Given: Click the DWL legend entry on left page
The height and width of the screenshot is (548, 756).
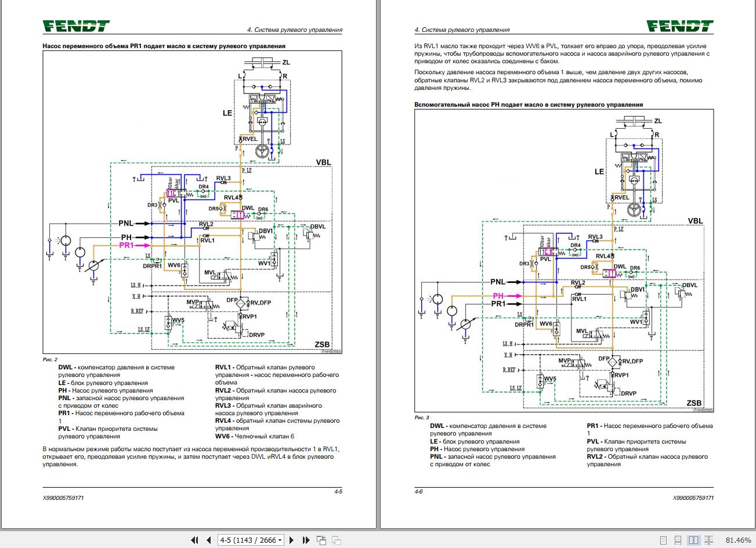Looking at the screenshot, I should pyautogui.click(x=116, y=371).
